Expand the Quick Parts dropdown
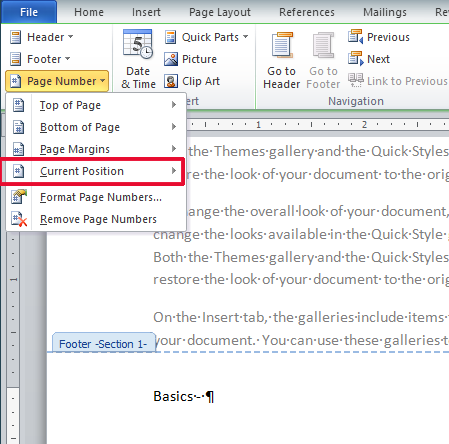 207,37
